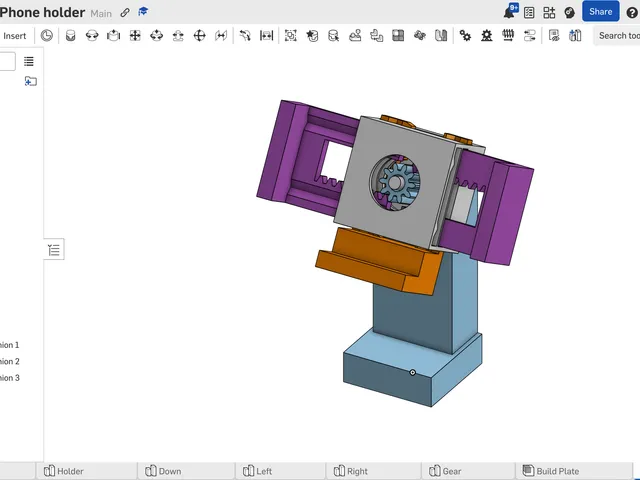This screenshot has width=640, height=480.
Task: Select the Cylindrical mate tool
Action: (x=156, y=36)
